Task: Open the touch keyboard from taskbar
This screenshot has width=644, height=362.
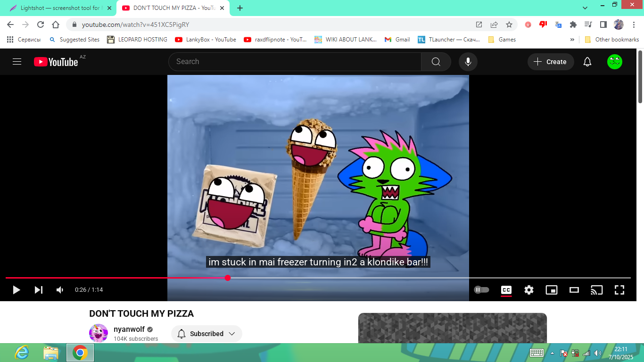Action: pyautogui.click(x=537, y=353)
